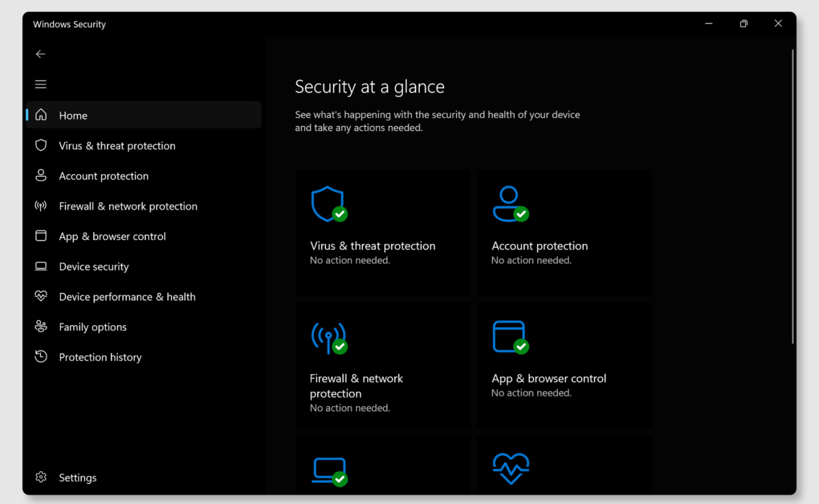This screenshot has height=504, width=819.
Task: Click the large shield icon in Virus & threat card
Action: coord(328,203)
